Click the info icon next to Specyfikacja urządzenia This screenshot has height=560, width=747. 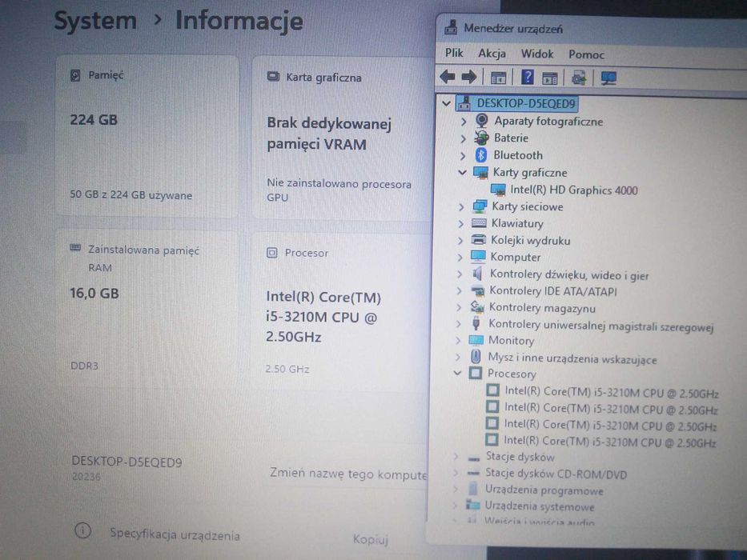click(82, 530)
